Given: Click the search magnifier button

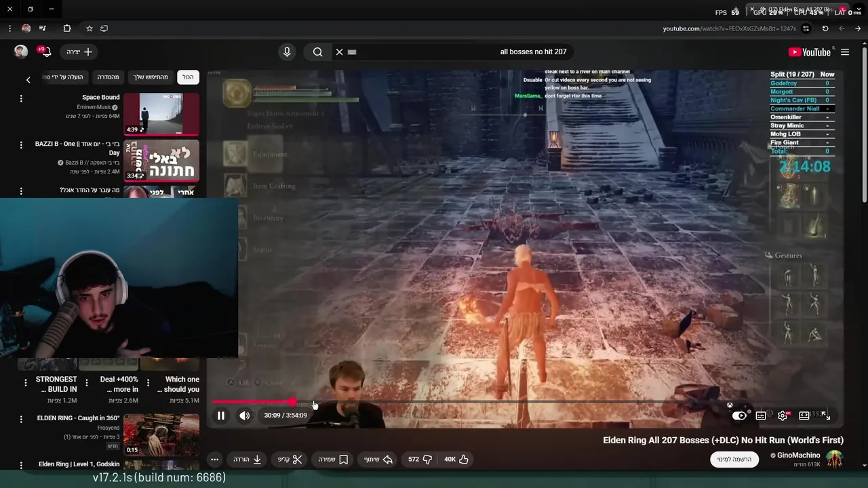Looking at the screenshot, I should tap(317, 52).
